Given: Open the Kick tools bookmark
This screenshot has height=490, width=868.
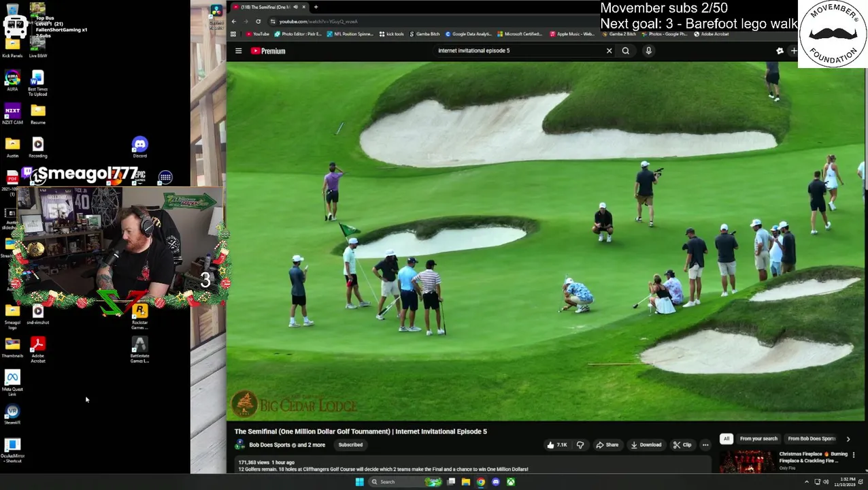Looking at the screenshot, I should click(391, 34).
